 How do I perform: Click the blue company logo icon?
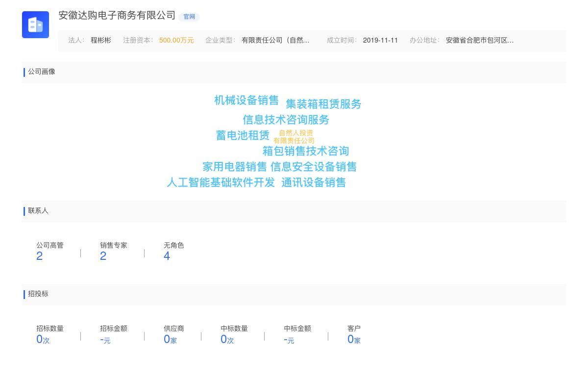[35, 24]
